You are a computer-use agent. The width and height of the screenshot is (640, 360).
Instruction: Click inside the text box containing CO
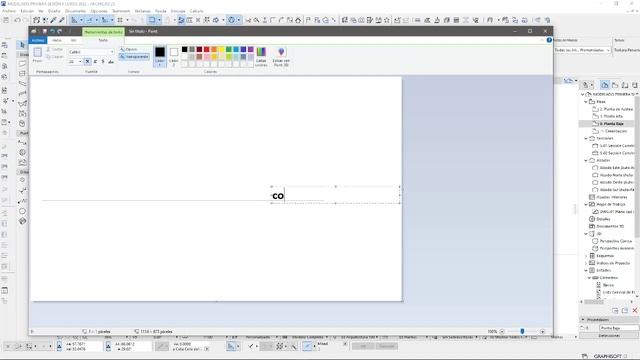[x=336, y=195]
